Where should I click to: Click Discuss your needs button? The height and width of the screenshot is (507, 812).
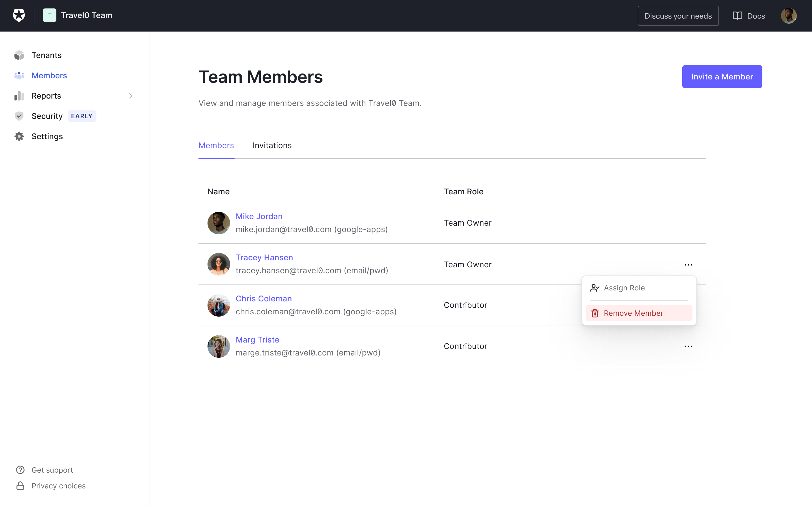click(678, 16)
